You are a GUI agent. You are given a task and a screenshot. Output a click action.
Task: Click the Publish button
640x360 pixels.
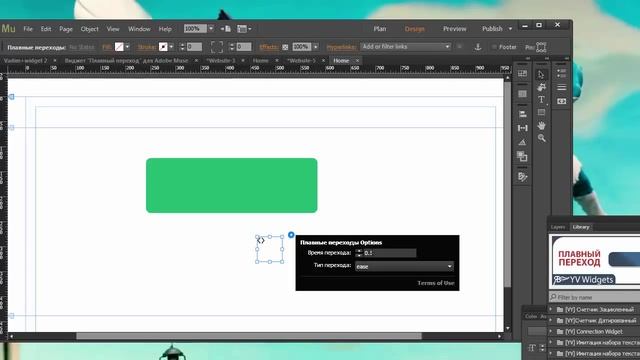[x=492, y=29]
